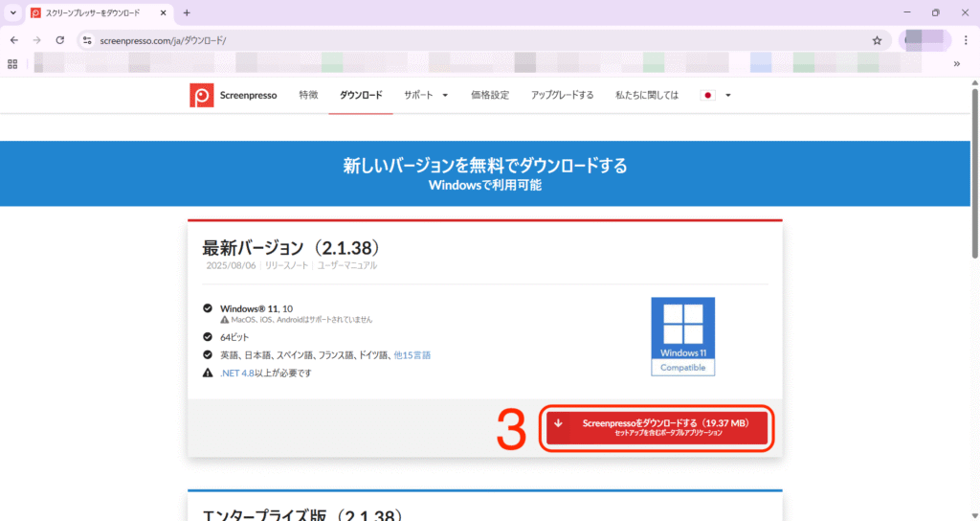This screenshot has width=980, height=521.
Task: Click the vertical page scrollbar thumb
Action: [974, 173]
